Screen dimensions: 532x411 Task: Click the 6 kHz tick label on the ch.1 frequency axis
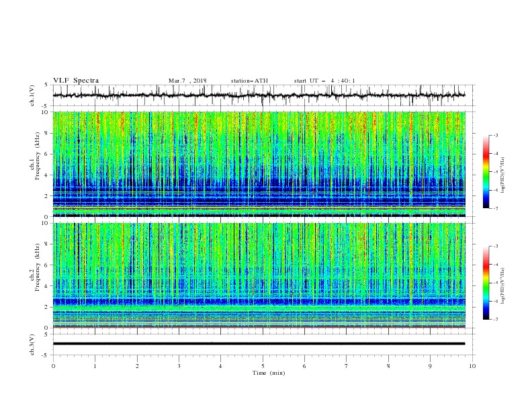pyautogui.click(x=48, y=154)
